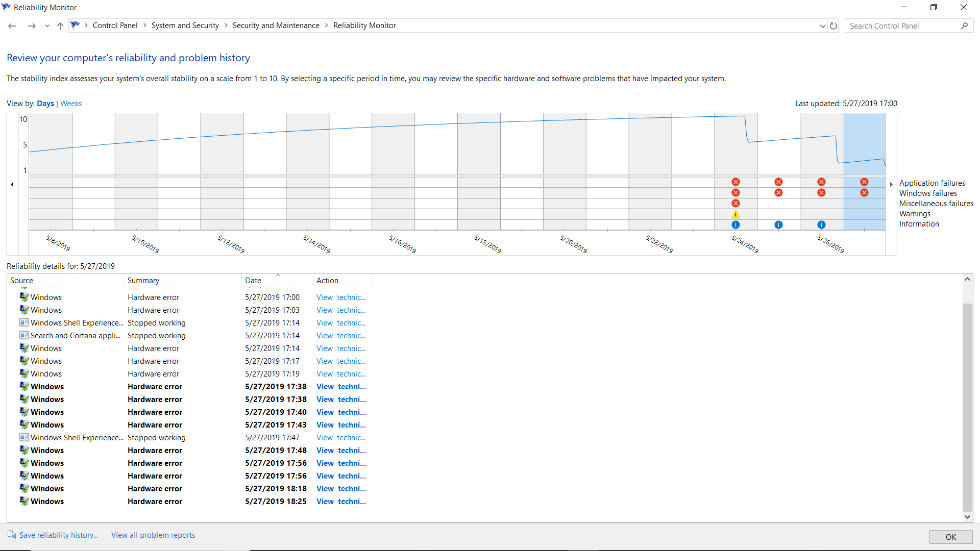Go up one level with up arrow
The height and width of the screenshot is (551, 980).
(x=60, y=26)
